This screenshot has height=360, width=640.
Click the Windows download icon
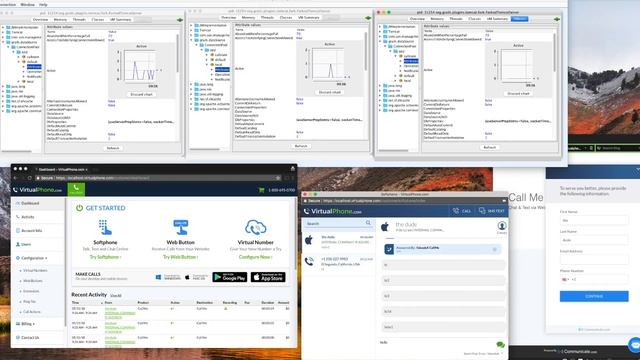pos(158,277)
